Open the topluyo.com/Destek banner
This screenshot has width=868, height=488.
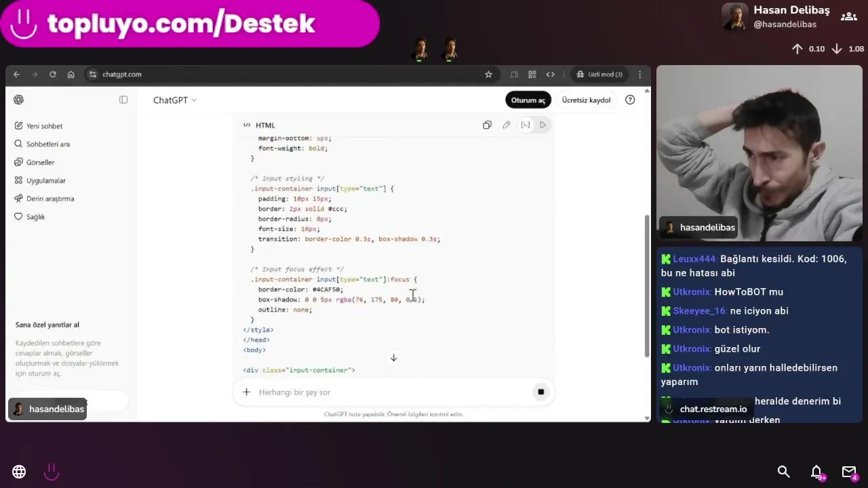pyautogui.click(x=189, y=24)
